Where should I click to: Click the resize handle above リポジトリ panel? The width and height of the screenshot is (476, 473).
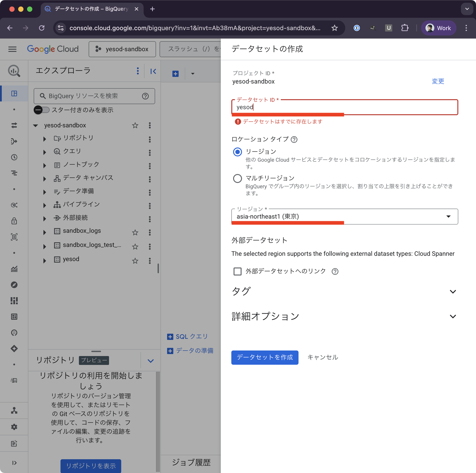coord(96,351)
